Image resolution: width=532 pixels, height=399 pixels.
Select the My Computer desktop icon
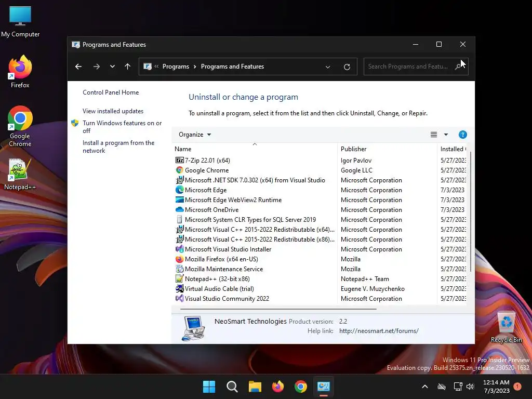[x=20, y=21]
